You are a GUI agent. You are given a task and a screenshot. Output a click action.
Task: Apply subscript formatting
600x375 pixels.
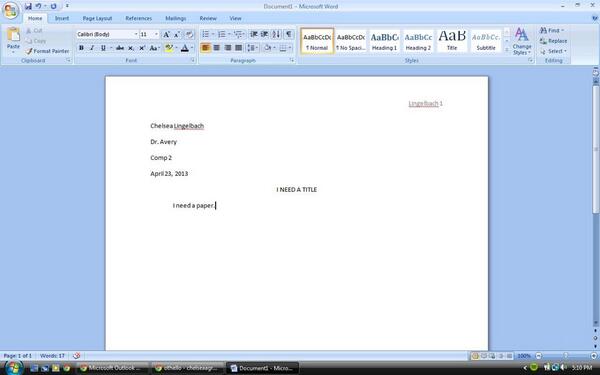tap(131, 48)
